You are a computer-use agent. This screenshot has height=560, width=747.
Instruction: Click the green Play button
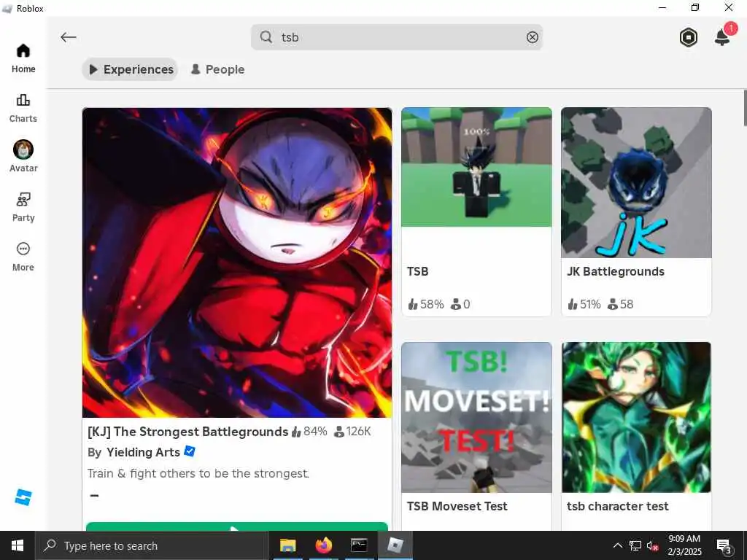pyautogui.click(x=237, y=526)
